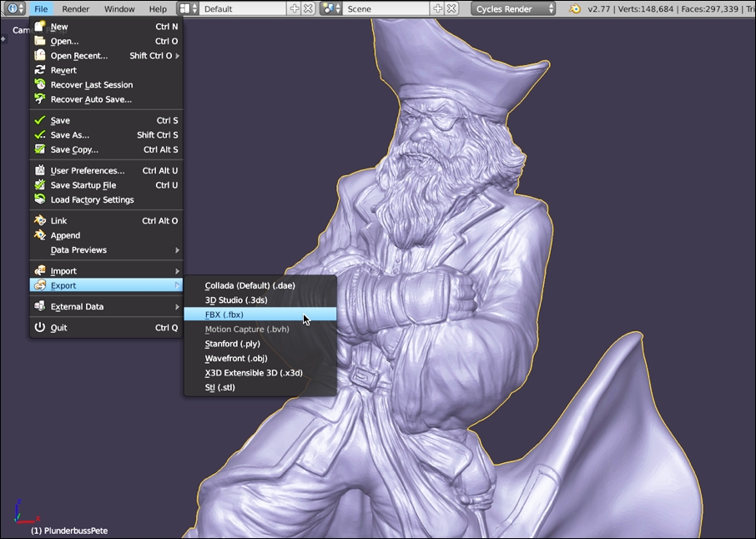This screenshot has height=539, width=756.
Task: Expand the External Data submenu
Action: 106,306
